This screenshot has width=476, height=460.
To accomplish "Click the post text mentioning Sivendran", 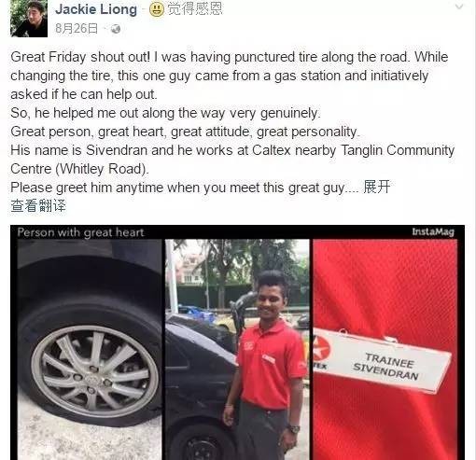I will tap(232, 150).
